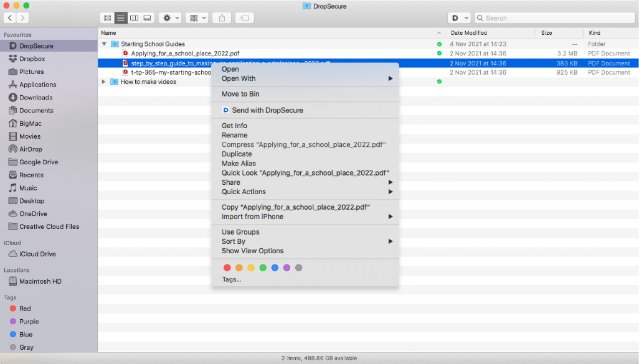Open Pictures in the sidebar
This screenshot has width=639, height=364.
click(49, 72)
